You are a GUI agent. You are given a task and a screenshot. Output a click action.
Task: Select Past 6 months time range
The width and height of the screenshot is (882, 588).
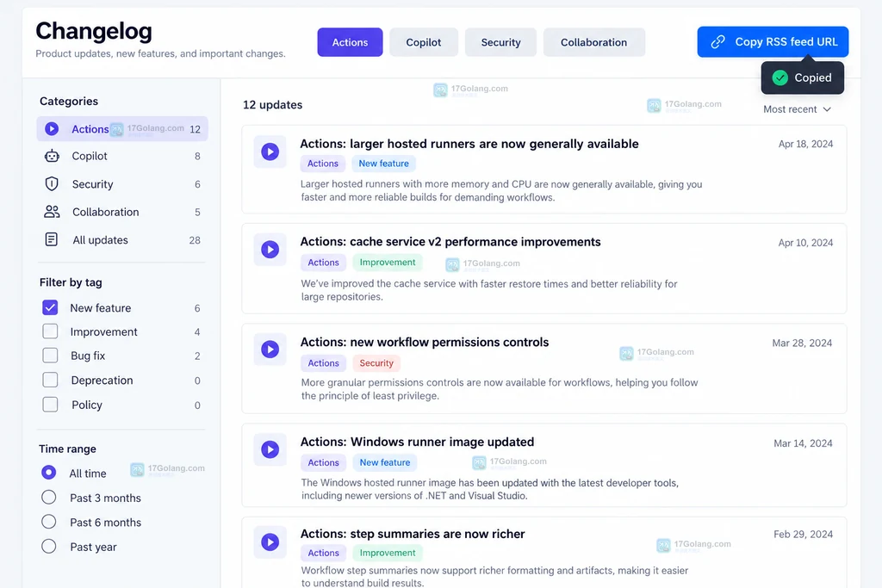point(49,522)
